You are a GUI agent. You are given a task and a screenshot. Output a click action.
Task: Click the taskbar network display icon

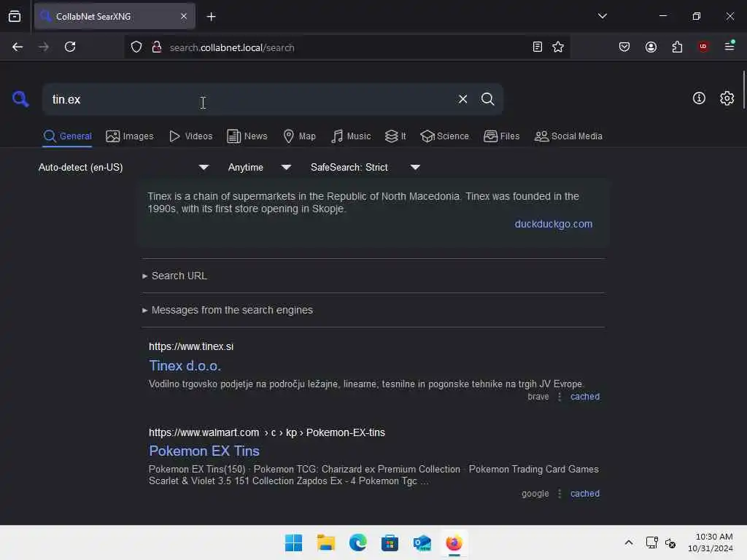(651, 542)
